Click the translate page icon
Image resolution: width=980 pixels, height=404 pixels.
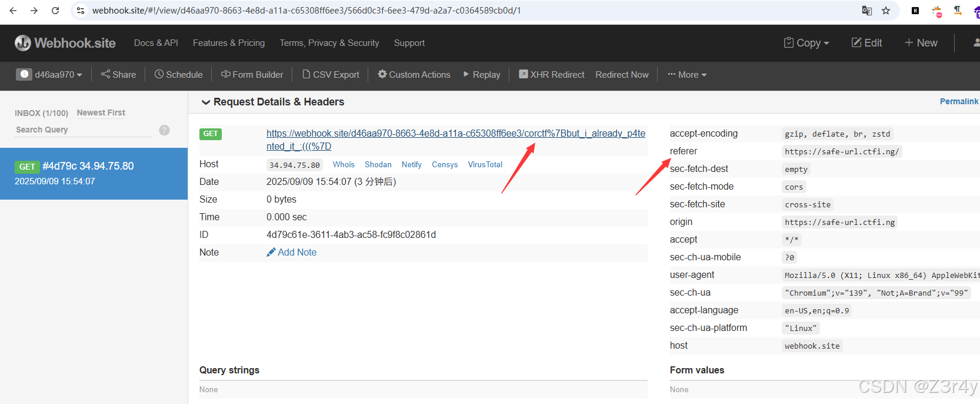[x=866, y=11]
